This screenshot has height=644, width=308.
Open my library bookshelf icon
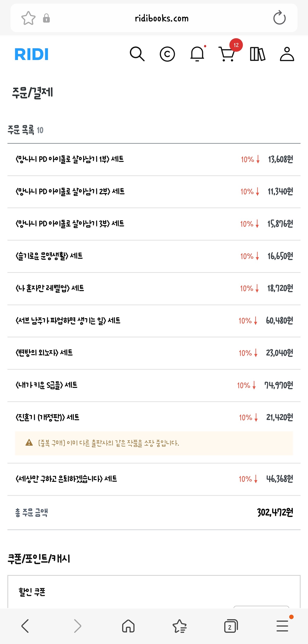[x=257, y=54]
